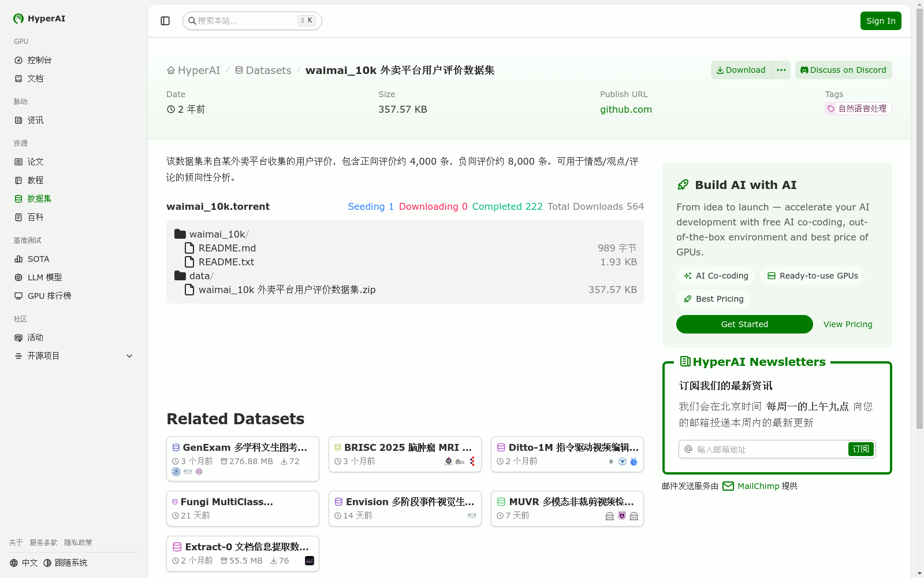Open the 中文 language selector
The width and height of the screenshot is (924, 578).
click(x=24, y=563)
